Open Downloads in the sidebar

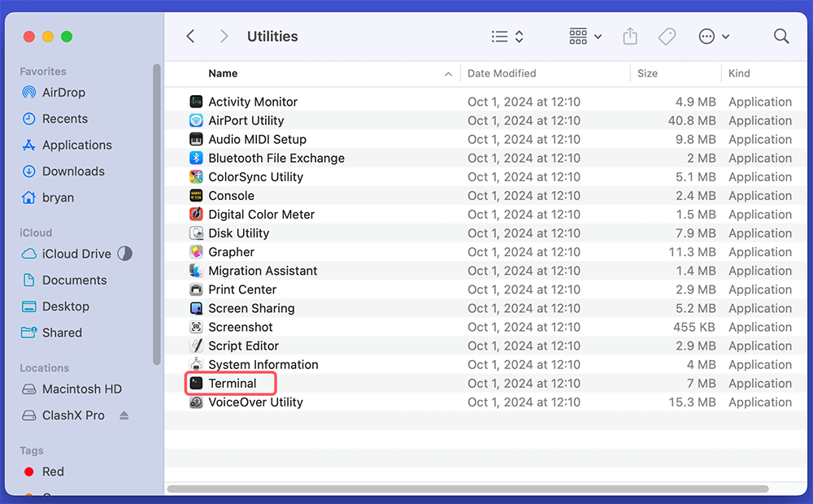(x=73, y=172)
